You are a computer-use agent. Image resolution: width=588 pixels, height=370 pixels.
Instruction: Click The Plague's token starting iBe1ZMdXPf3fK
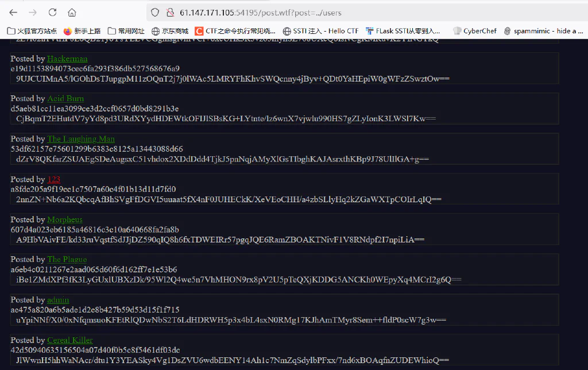click(239, 280)
